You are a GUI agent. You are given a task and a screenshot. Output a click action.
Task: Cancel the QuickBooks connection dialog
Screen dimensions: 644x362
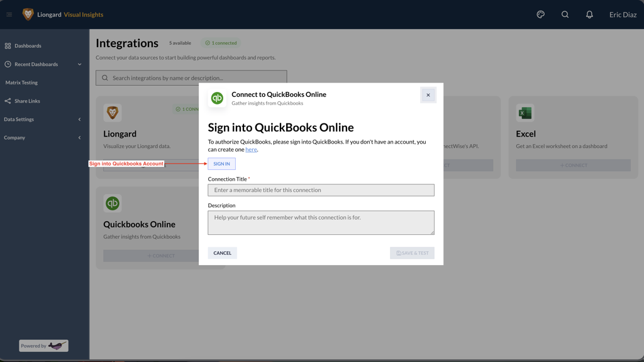click(222, 253)
